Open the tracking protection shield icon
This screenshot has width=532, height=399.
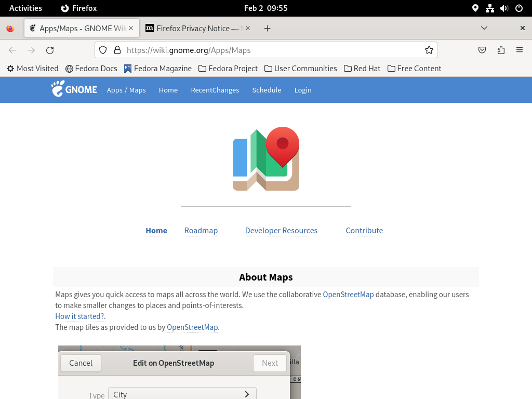tap(103, 50)
